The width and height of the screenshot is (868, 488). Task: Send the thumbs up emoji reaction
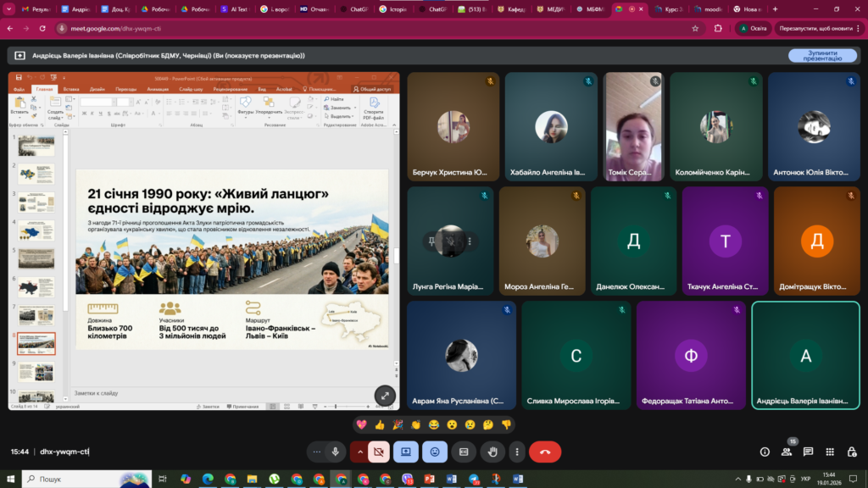tap(380, 424)
